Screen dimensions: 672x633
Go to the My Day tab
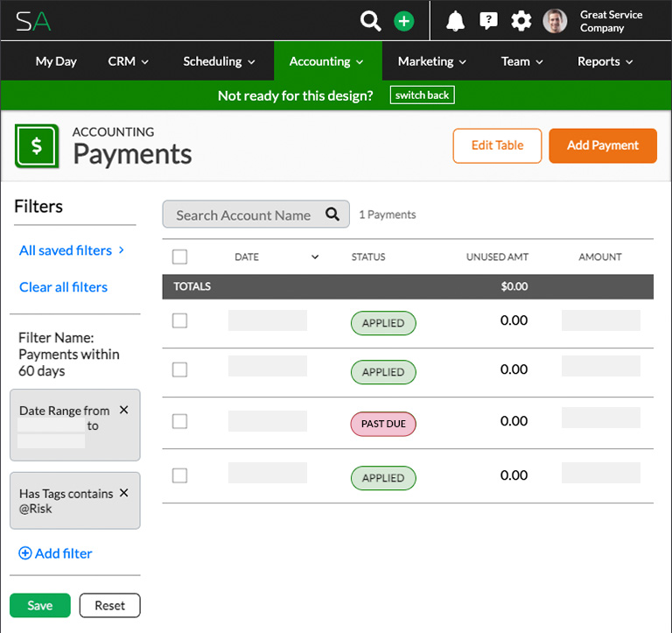point(56,61)
